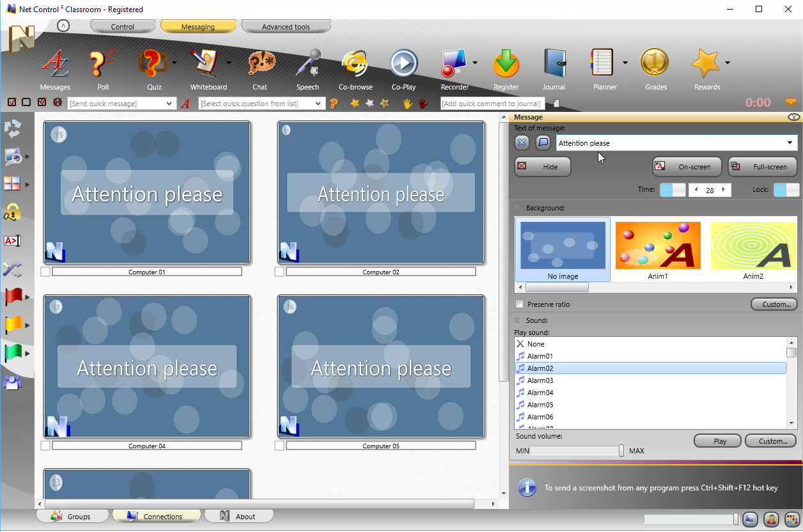
Task: Open the Connections tab
Action: pyautogui.click(x=157, y=516)
